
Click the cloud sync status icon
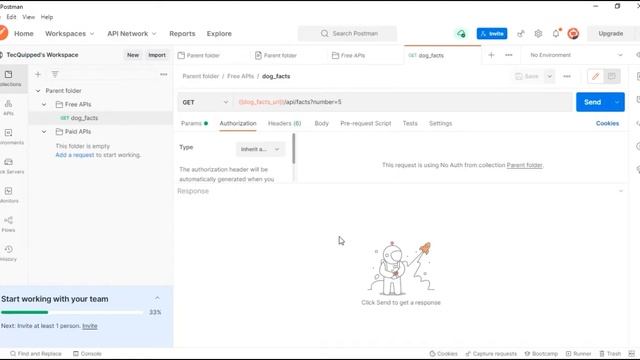coord(461,33)
